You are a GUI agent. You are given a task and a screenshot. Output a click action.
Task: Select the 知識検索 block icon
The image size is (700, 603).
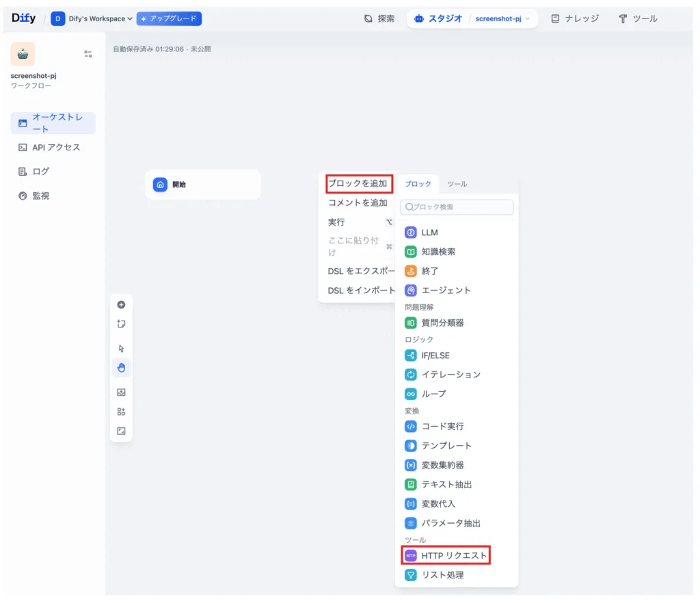pos(410,252)
